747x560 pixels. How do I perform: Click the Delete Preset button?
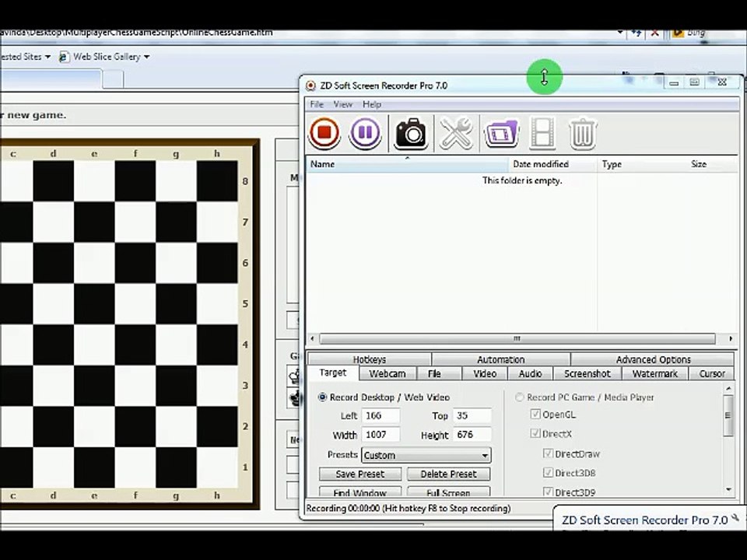[x=448, y=474]
